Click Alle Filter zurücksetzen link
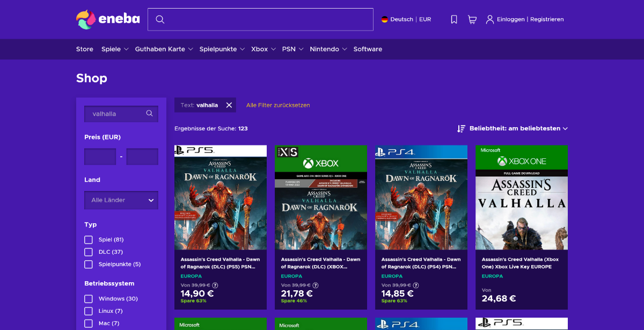Image resolution: width=644 pixels, height=330 pixels. 278,105
